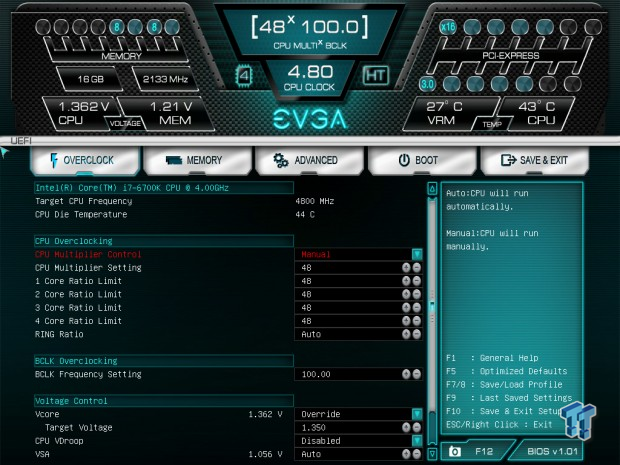The image size is (620, 465).
Task: Click the BIOS v1.01 version label
Action: coord(552,451)
